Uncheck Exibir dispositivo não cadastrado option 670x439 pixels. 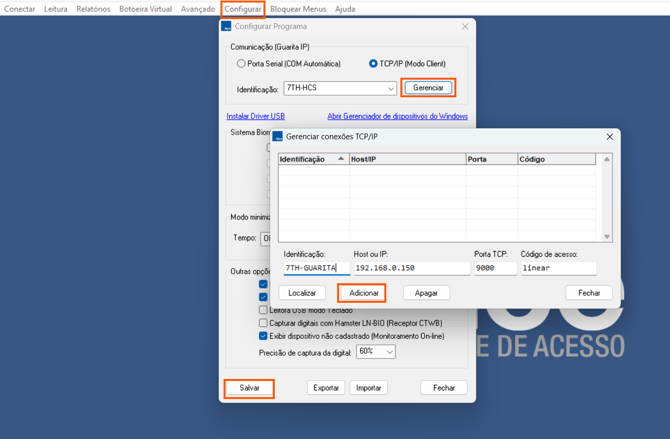pos(263,336)
